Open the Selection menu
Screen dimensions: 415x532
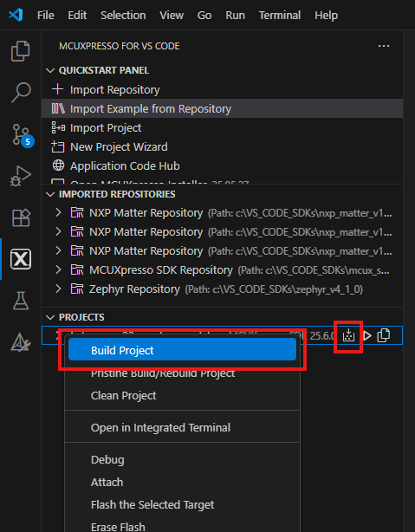click(x=123, y=16)
